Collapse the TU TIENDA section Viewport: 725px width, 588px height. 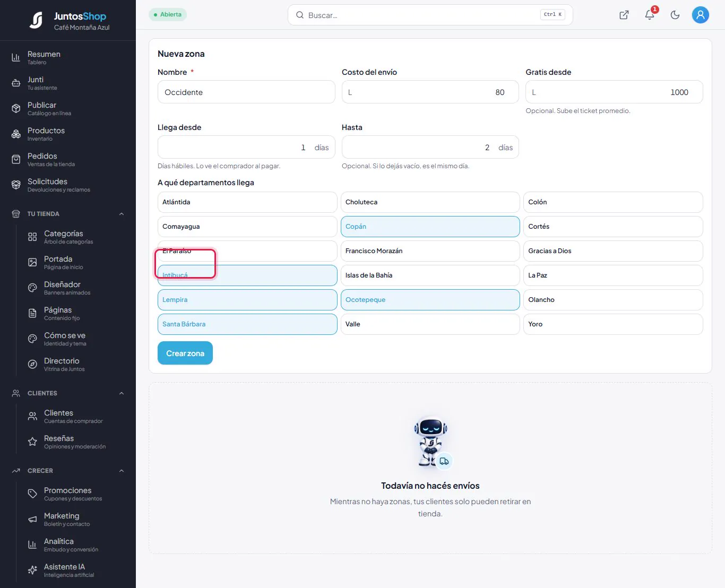[122, 214]
